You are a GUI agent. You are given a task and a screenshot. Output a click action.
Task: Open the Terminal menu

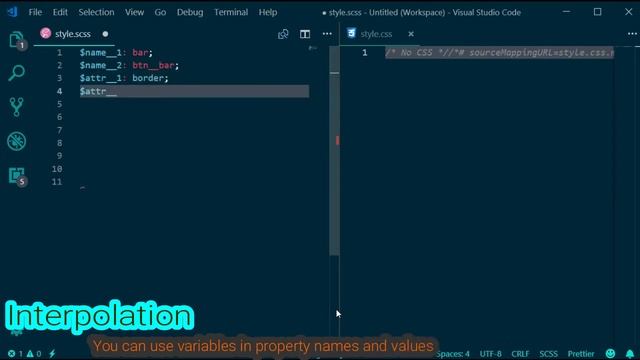pos(231,12)
